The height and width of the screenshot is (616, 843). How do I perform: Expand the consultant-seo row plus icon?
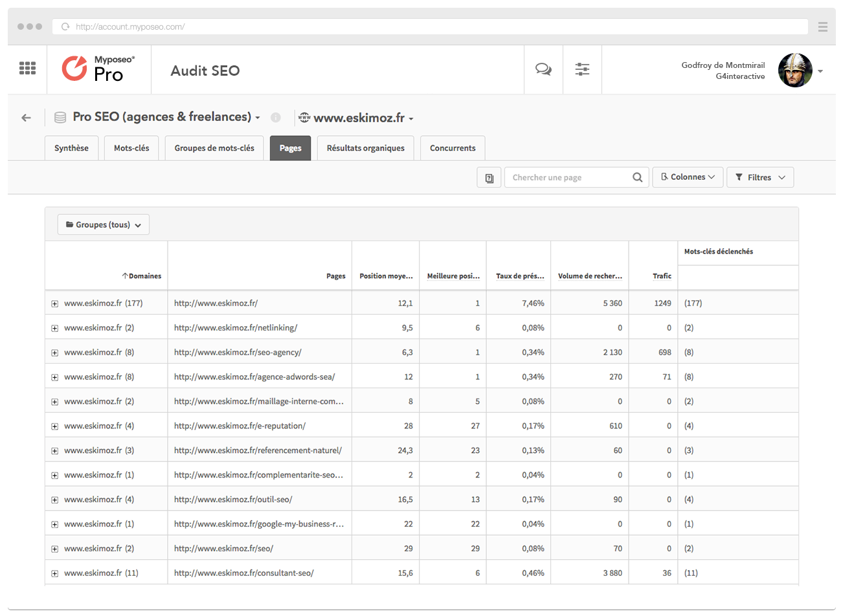pyautogui.click(x=54, y=574)
